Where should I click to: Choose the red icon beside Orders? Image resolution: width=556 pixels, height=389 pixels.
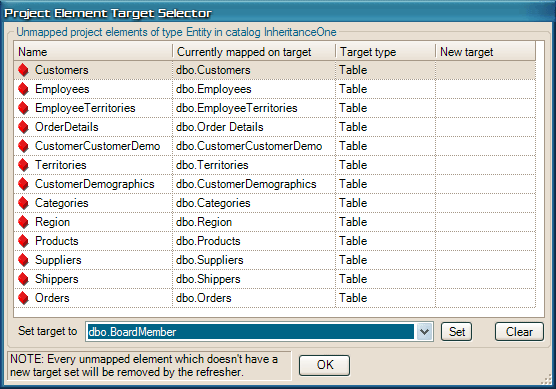23,298
